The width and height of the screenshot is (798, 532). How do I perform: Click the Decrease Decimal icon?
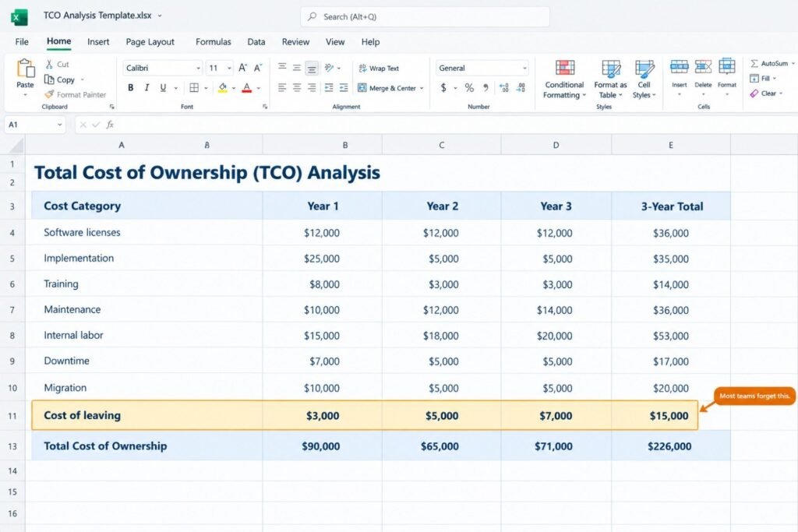pyautogui.click(x=521, y=87)
